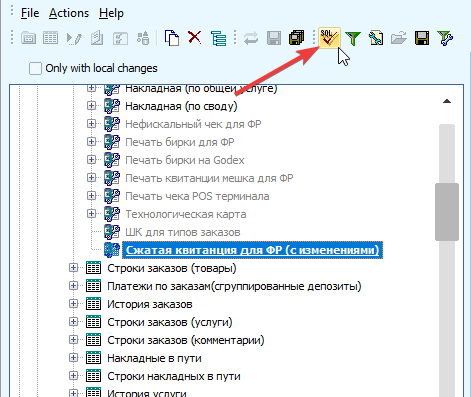
Task: Click the tree scrollbar up arrow
Action: 447,101
